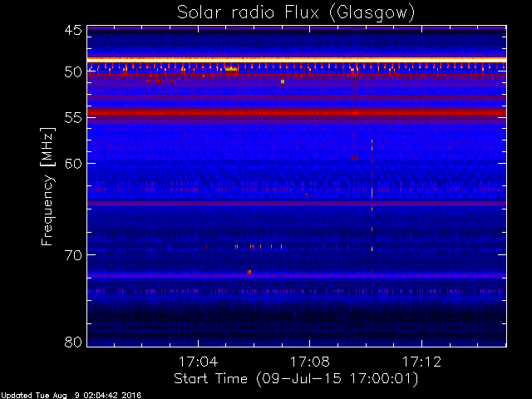
Task: Click the 60 MHz frequency tick label
Action: click(x=73, y=163)
